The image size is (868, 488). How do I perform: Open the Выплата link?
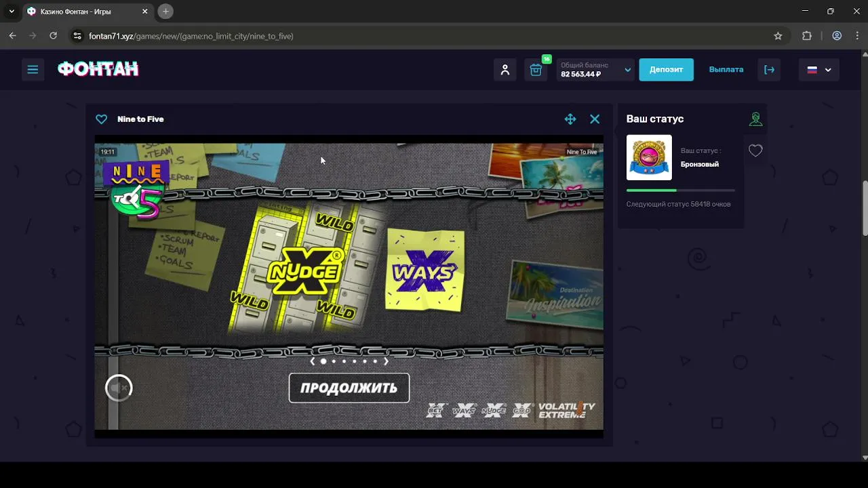726,69
